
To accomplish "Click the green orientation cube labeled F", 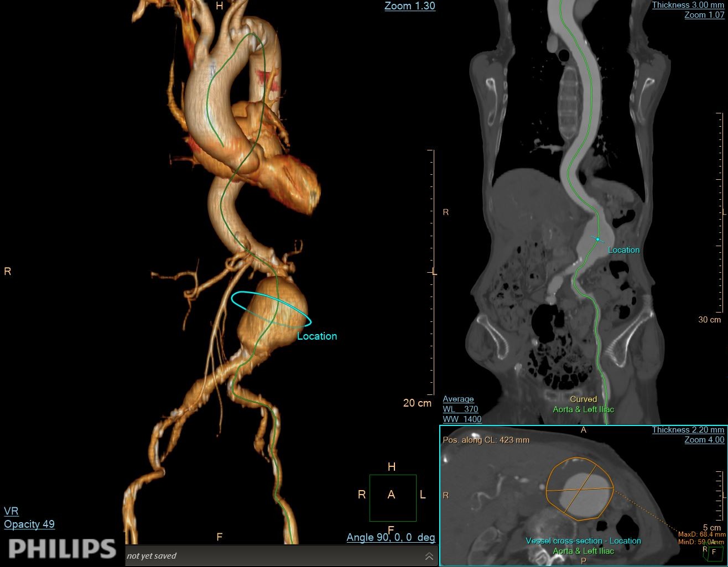I will click(x=713, y=552).
